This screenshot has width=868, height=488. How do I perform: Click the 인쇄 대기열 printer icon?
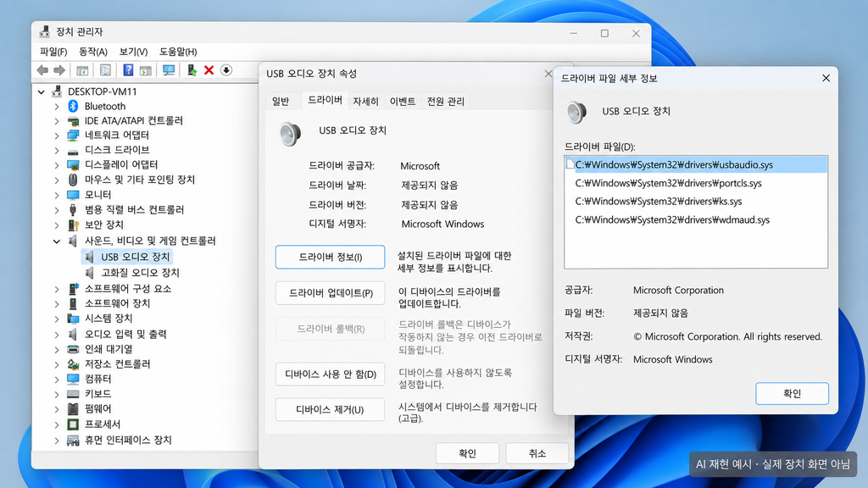[x=73, y=349]
